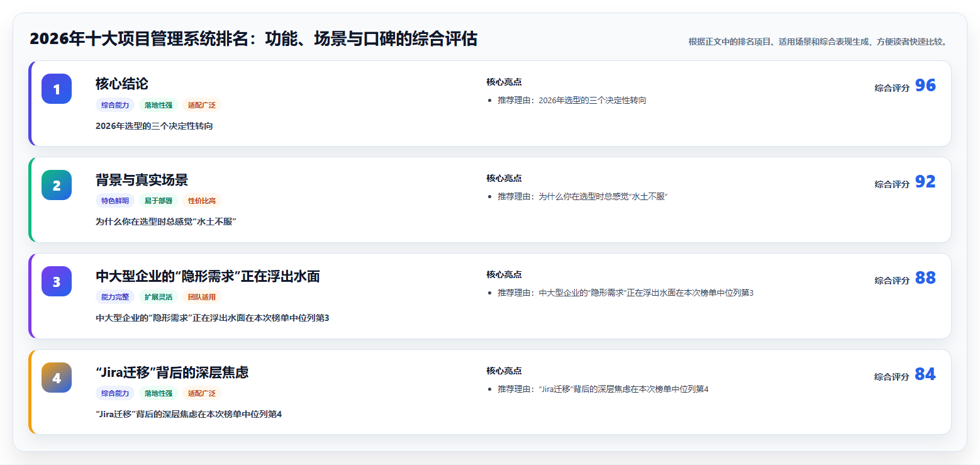The width and height of the screenshot is (980, 465).
Task: Click the bold description 2026年选型的三个决定性转向
Action: (x=154, y=126)
